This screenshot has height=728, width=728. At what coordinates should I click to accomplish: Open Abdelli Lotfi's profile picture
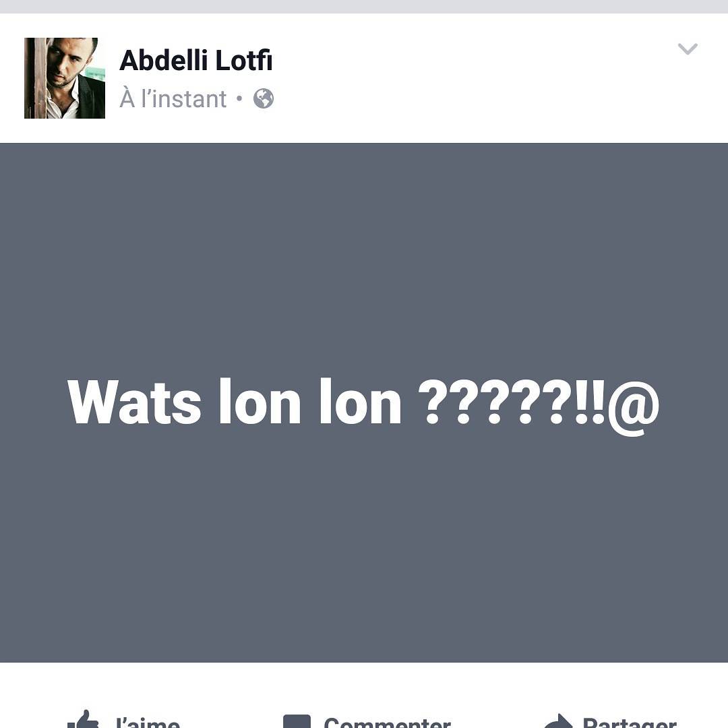(65, 78)
